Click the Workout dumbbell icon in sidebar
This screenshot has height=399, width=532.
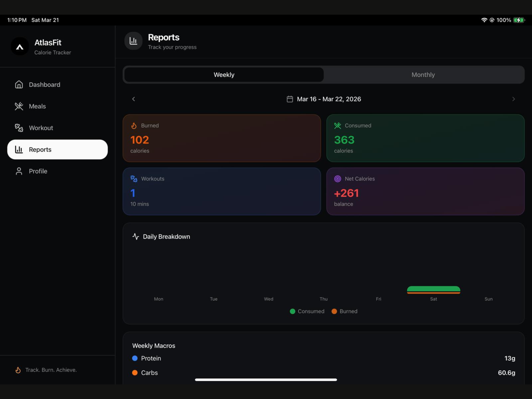click(x=19, y=128)
